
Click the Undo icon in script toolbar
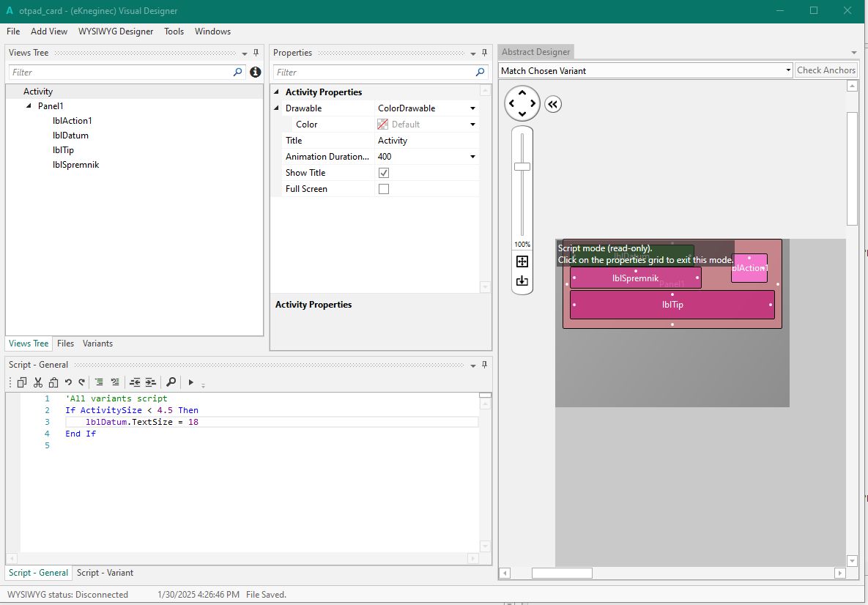pyautogui.click(x=68, y=382)
